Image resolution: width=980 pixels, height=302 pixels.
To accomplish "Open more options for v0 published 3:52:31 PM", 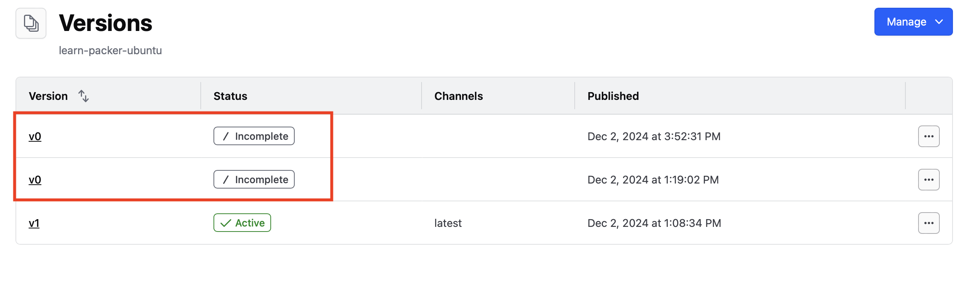I will pos(929,136).
